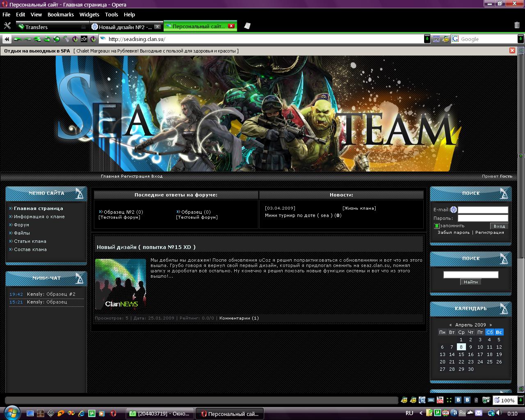Open Информация о клане link
This screenshot has height=420, width=525.
(39, 217)
